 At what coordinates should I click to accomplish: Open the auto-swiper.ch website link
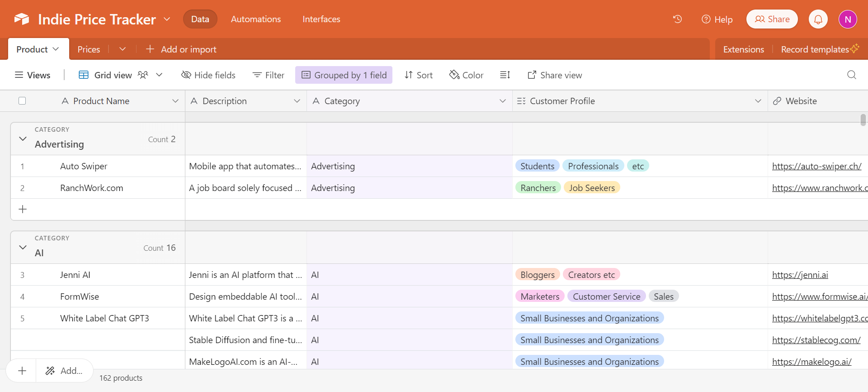point(816,166)
